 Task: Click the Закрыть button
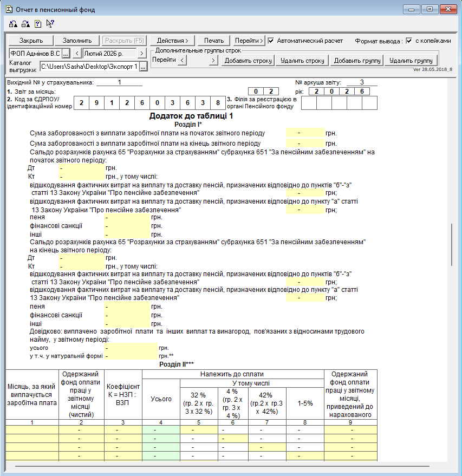pyautogui.click(x=30, y=41)
